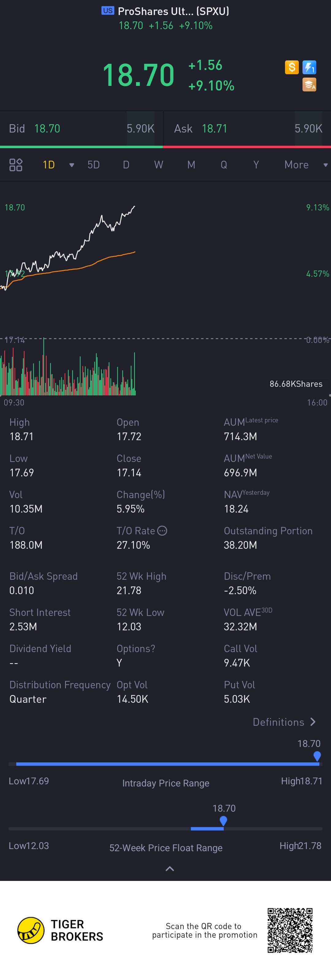This screenshot has width=331, height=980.
Task: Select the 1D chart tab
Action: click(x=49, y=165)
